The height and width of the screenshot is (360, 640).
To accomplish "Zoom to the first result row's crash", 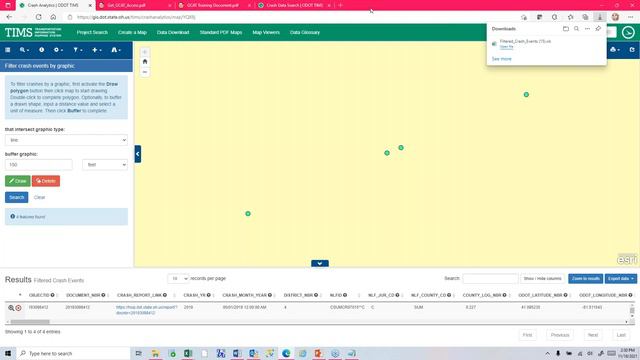I will (x=11, y=308).
